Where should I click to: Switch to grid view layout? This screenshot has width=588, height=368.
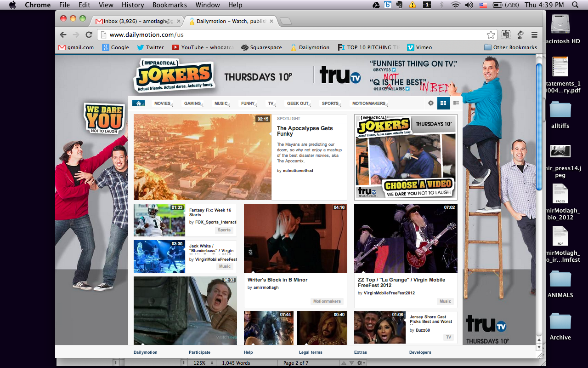click(443, 103)
